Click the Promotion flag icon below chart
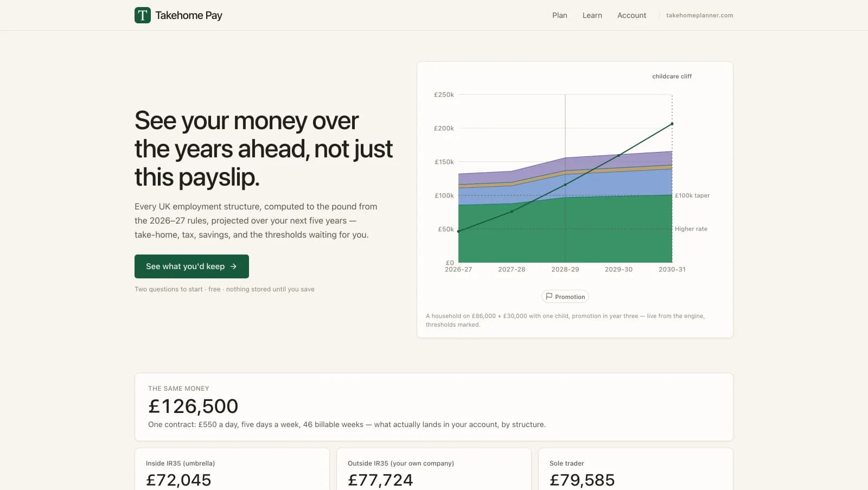Image resolution: width=868 pixels, height=490 pixels. (549, 296)
